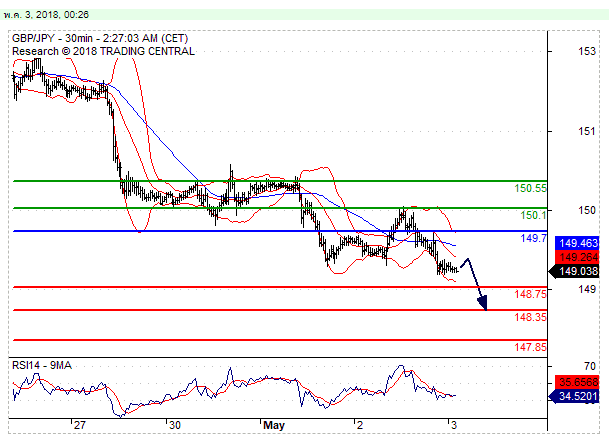609x440 pixels.
Task: Click the 3 date label on time axis
Action: 454,425
